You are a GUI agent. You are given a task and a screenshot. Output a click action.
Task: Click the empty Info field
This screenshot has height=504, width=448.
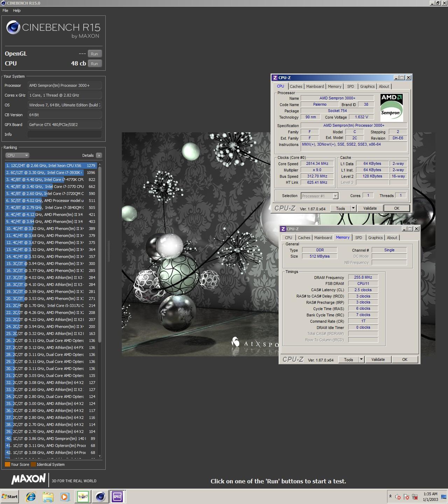65,134
